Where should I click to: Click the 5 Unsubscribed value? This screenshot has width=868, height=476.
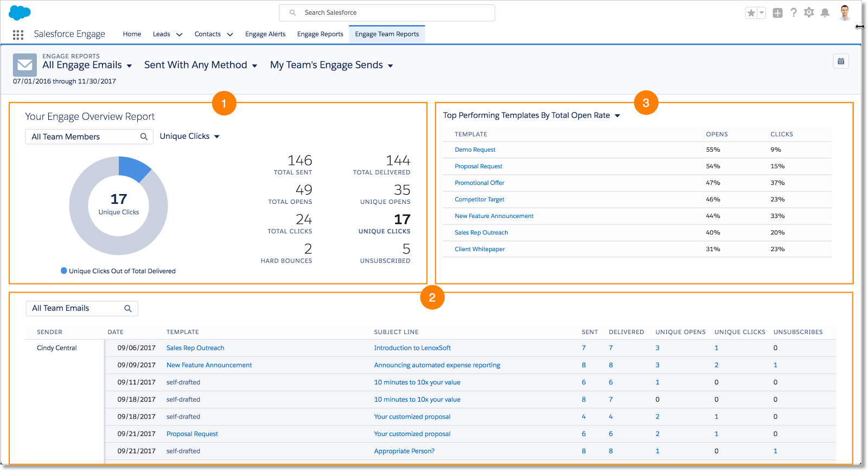coord(406,249)
